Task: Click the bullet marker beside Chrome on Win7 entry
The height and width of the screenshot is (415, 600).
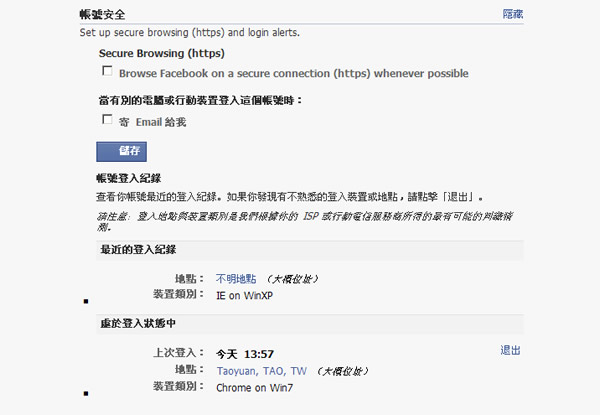Action: pos(86,393)
